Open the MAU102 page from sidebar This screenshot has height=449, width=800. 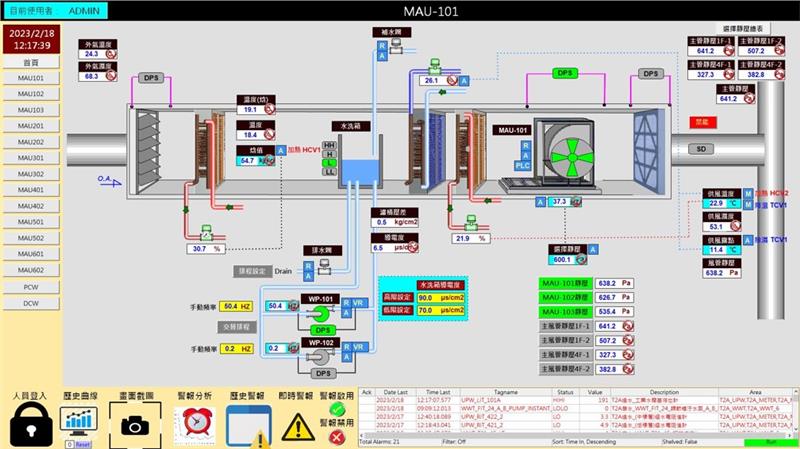[31, 94]
